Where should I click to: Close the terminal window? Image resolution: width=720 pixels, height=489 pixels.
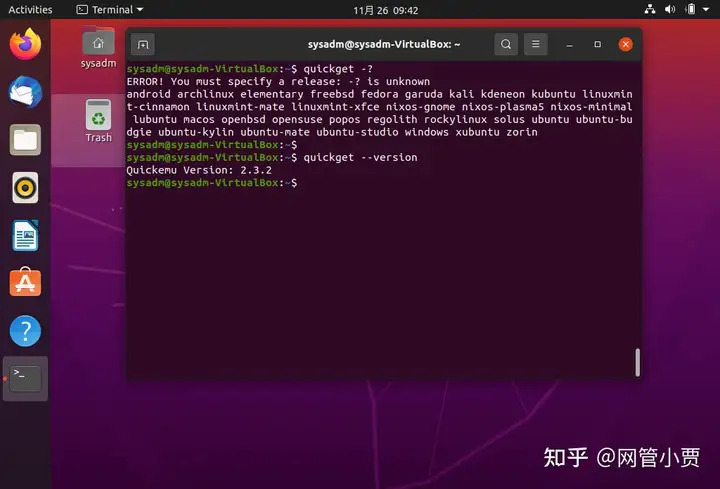point(625,45)
